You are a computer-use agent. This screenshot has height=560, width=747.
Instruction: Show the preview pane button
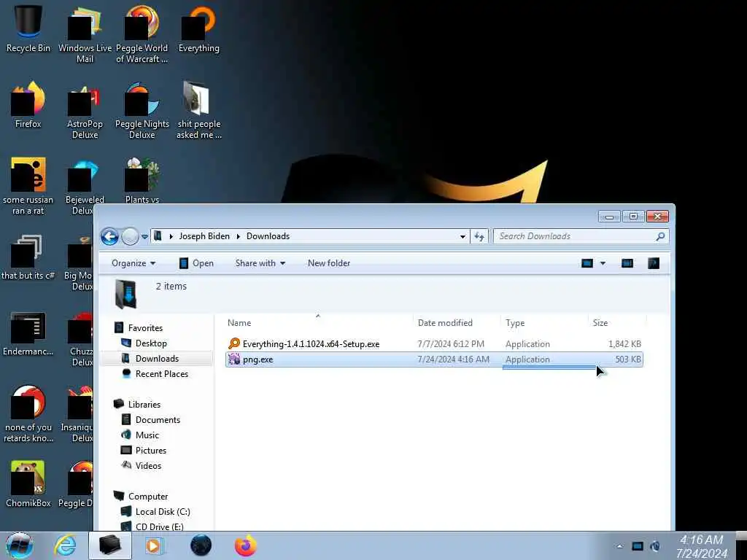point(627,262)
